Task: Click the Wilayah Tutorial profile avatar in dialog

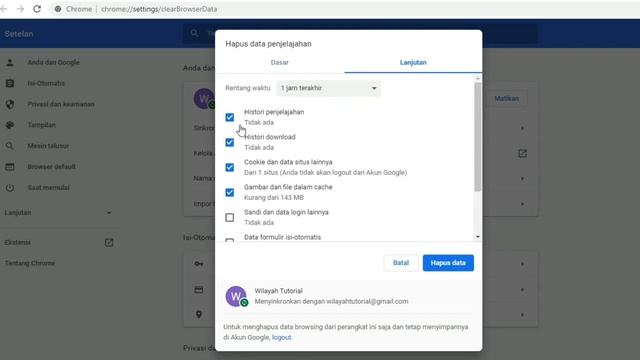Action: click(x=236, y=296)
